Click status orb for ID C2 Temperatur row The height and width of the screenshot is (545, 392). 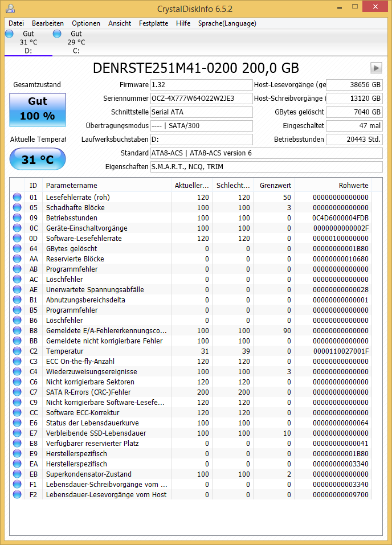click(17, 351)
